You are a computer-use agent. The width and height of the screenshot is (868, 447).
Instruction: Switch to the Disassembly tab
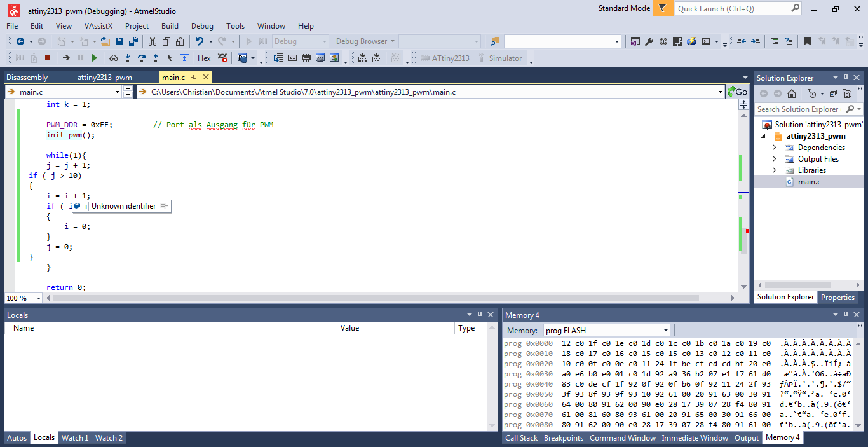[27, 78]
